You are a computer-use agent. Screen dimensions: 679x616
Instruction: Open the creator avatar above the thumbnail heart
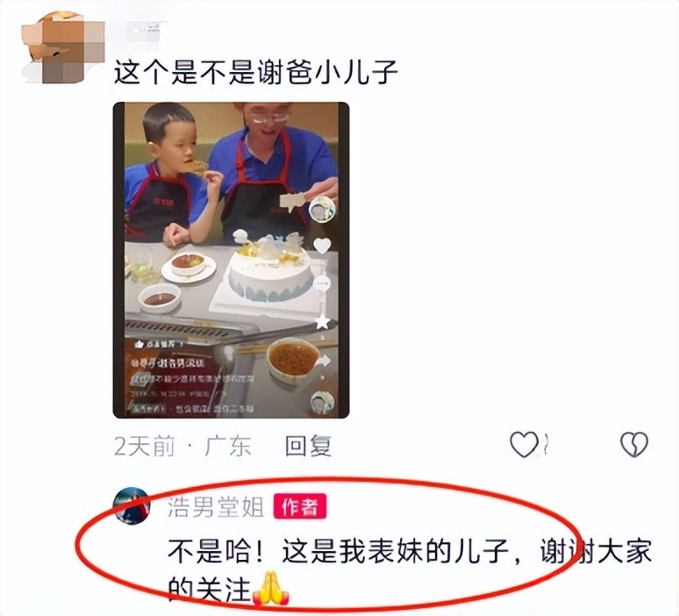[x=322, y=210]
